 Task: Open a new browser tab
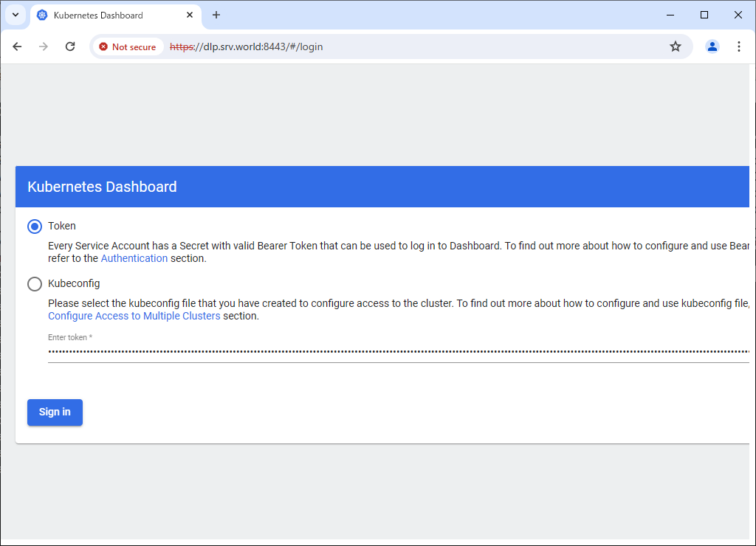pyautogui.click(x=216, y=15)
